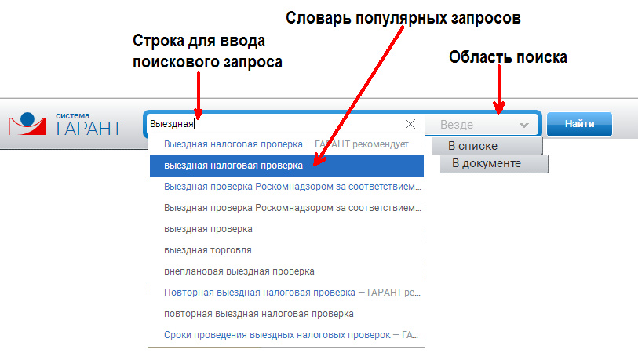The width and height of the screenshot is (638, 364).
Task: Click the 'Словарь популярных запросов' caption
Action: [403, 17]
